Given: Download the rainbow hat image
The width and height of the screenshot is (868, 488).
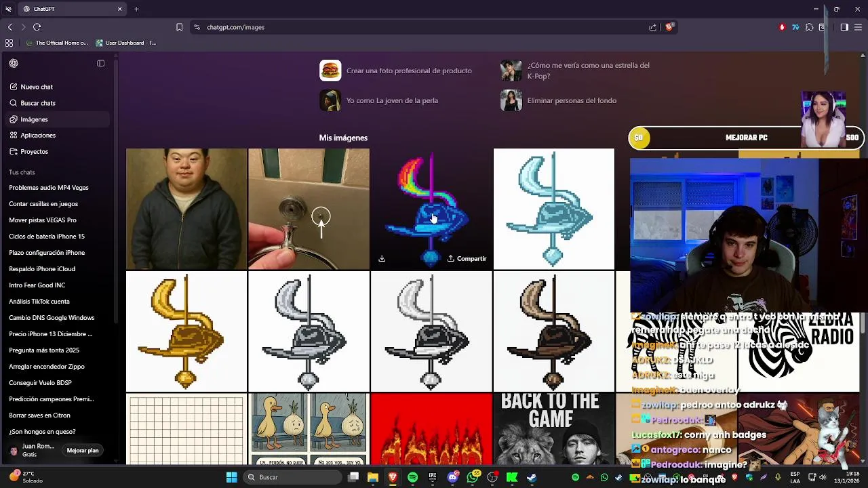Looking at the screenshot, I should tap(382, 259).
